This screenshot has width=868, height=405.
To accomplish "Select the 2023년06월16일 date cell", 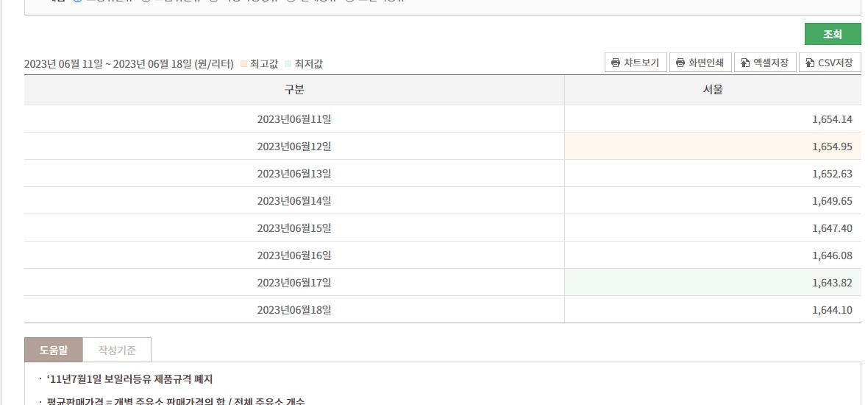I will (294, 255).
